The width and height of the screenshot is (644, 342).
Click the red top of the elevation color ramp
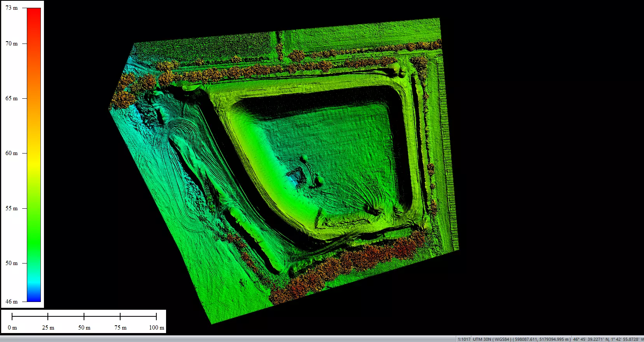coord(34,12)
